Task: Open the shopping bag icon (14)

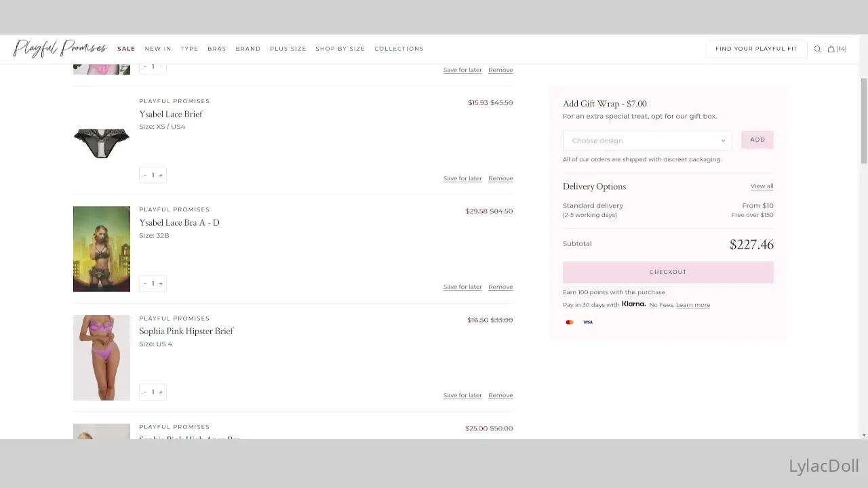Action: [837, 49]
